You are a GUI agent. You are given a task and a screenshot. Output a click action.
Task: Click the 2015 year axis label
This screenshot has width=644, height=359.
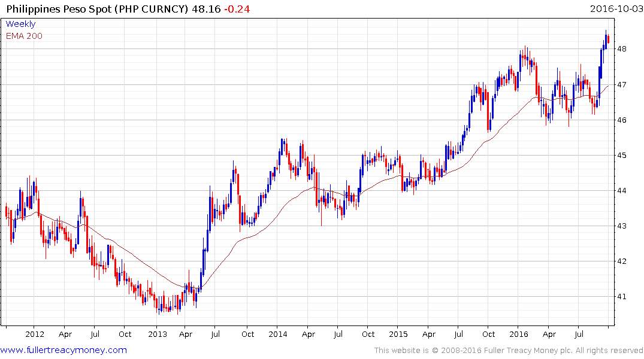pyautogui.click(x=398, y=334)
